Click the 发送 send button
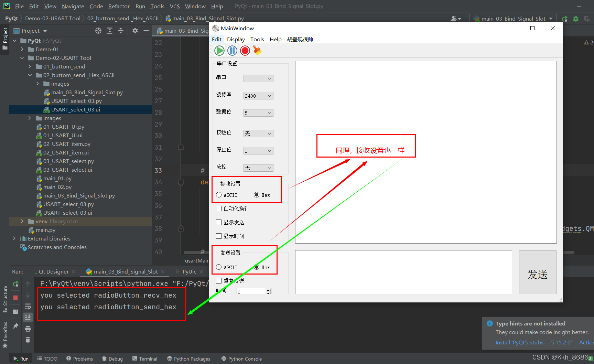The width and height of the screenshot is (594, 364). click(538, 272)
